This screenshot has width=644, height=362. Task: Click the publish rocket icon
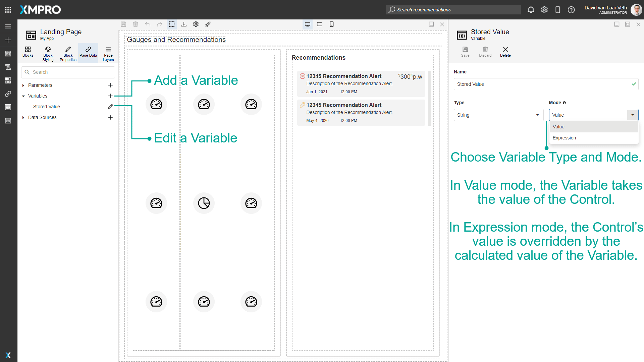pyautogui.click(x=208, y=24)
